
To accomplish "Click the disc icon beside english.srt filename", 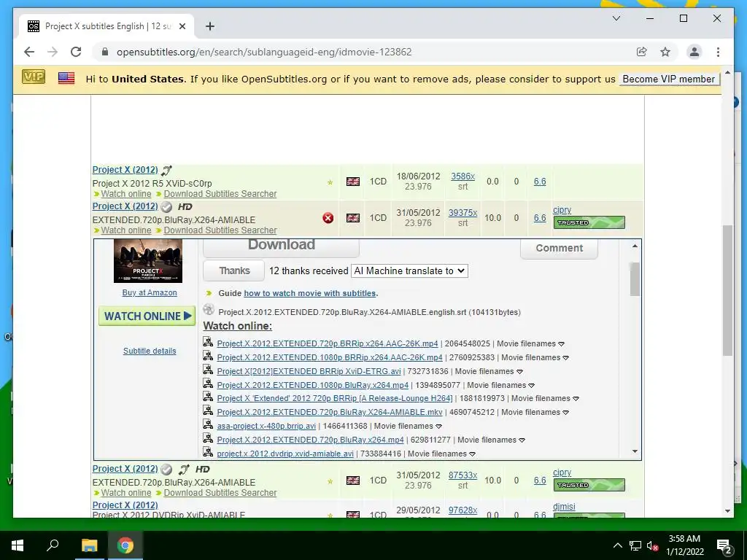I will (209, 309).
